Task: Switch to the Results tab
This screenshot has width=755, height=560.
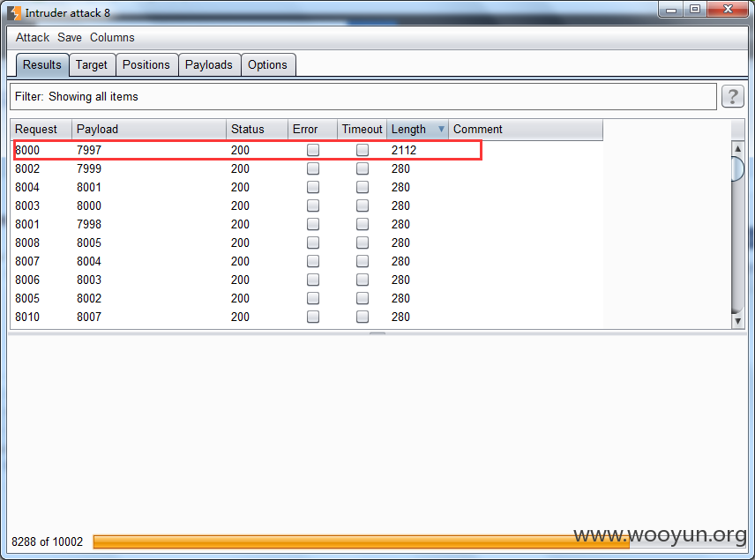Action: click(41, 65)
